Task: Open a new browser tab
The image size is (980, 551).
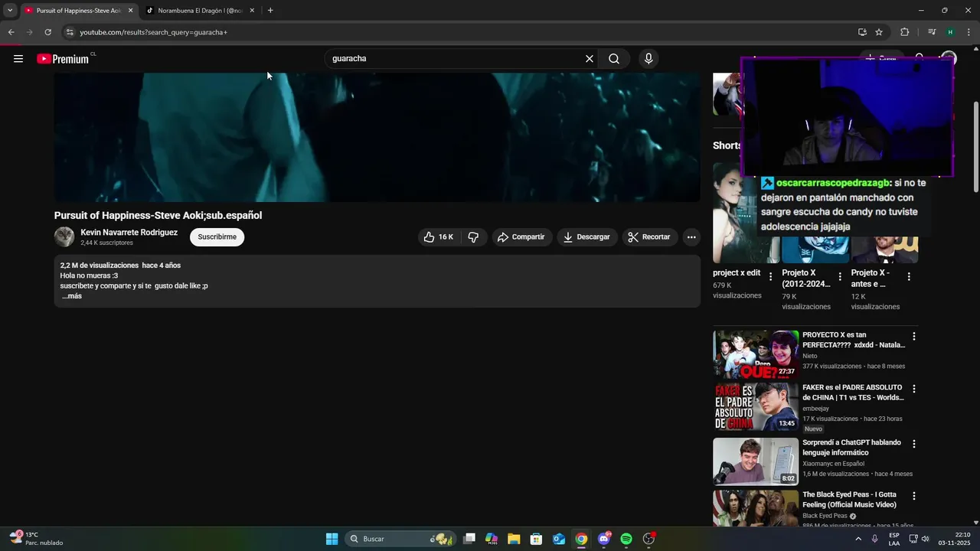Action: (x=270, y=11)
